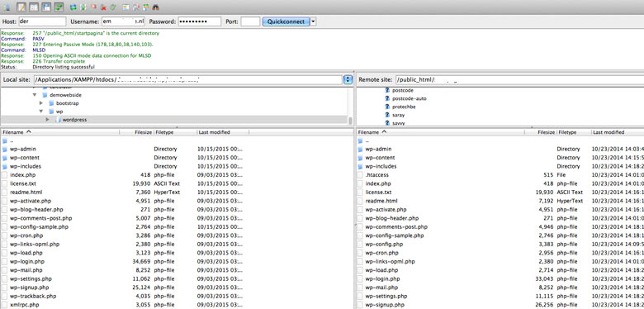Toggle synchronized browsing icon

[x=145, y=7]
